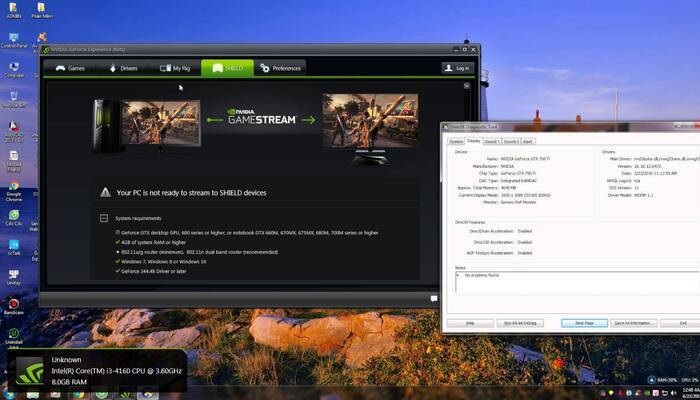The width and height of the screenshot is (700, 400).
Task: Open Sound 1 tab in DirectX Diagnostic Tool
Action: pos(492,142)
